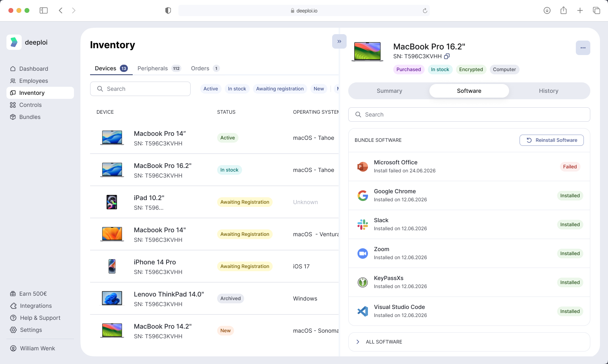
Task: Open the Orders tab
Action: tap(205, 68)
